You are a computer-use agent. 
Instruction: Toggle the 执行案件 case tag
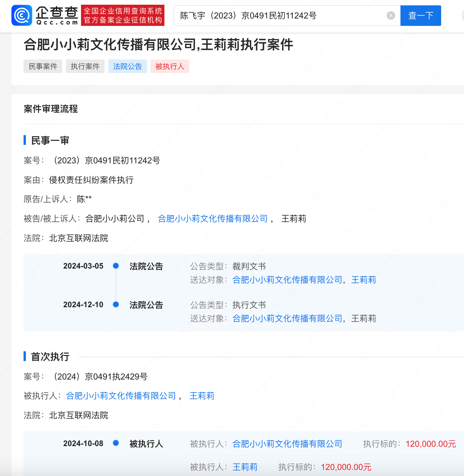tap(85, 66)
